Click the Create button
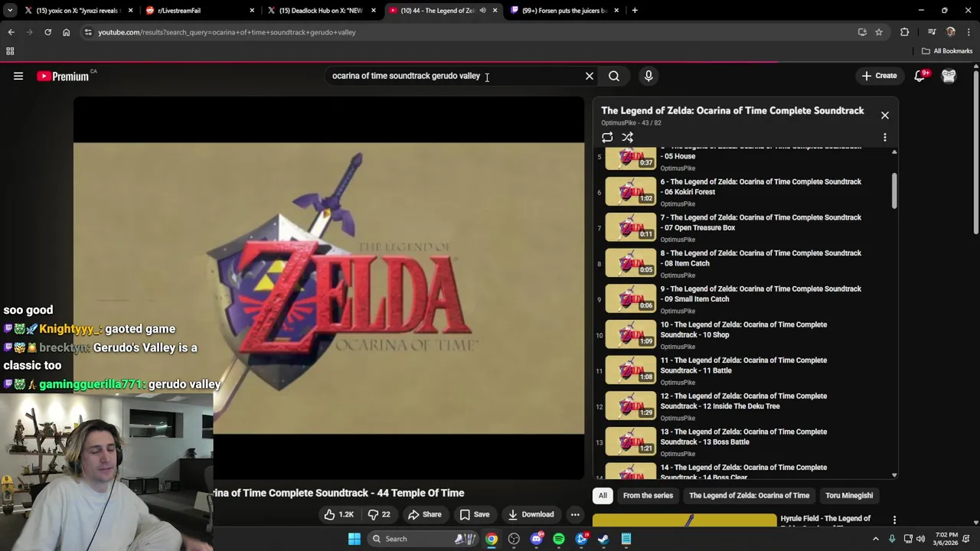Viewport: 980px width, 551px height. 879,76
